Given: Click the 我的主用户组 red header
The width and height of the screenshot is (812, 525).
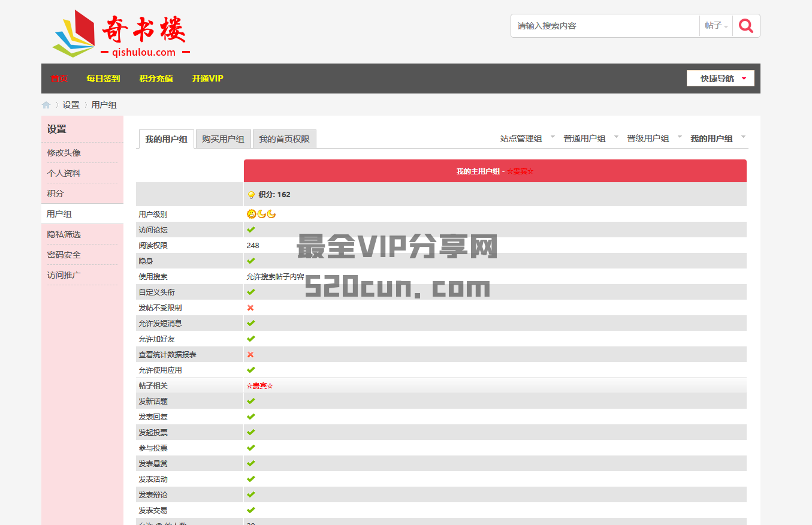Looking at the screenshot, I should (495, 171).
